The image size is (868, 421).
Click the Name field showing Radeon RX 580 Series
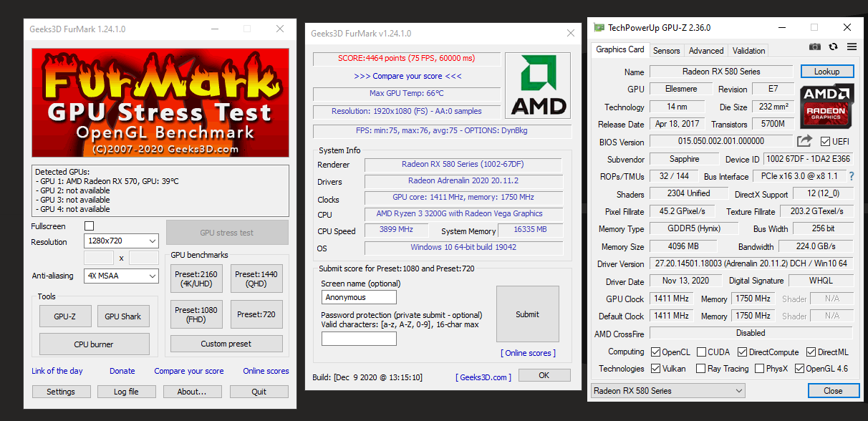(x=721, y=72)
